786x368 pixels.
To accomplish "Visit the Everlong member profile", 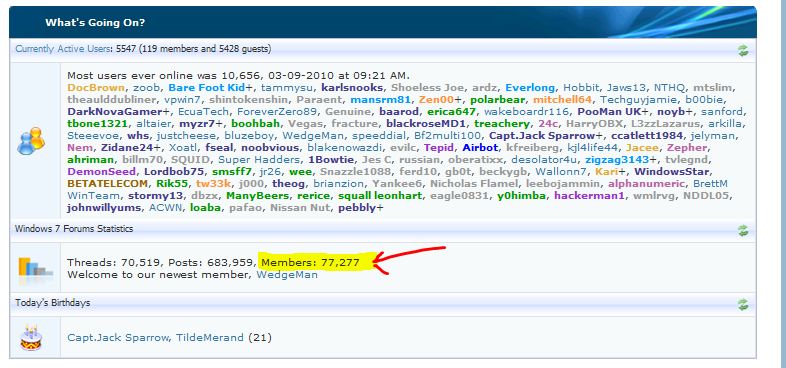I will [530, 88].
